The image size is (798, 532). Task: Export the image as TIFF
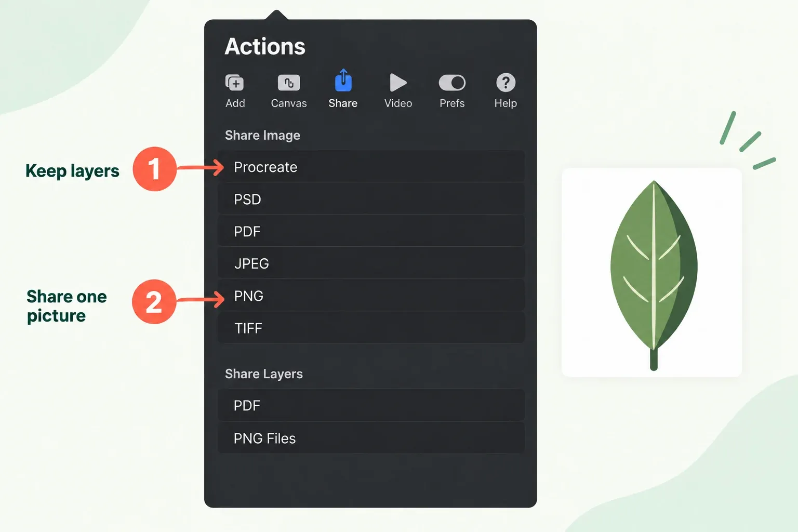click(x=371, y=328)
